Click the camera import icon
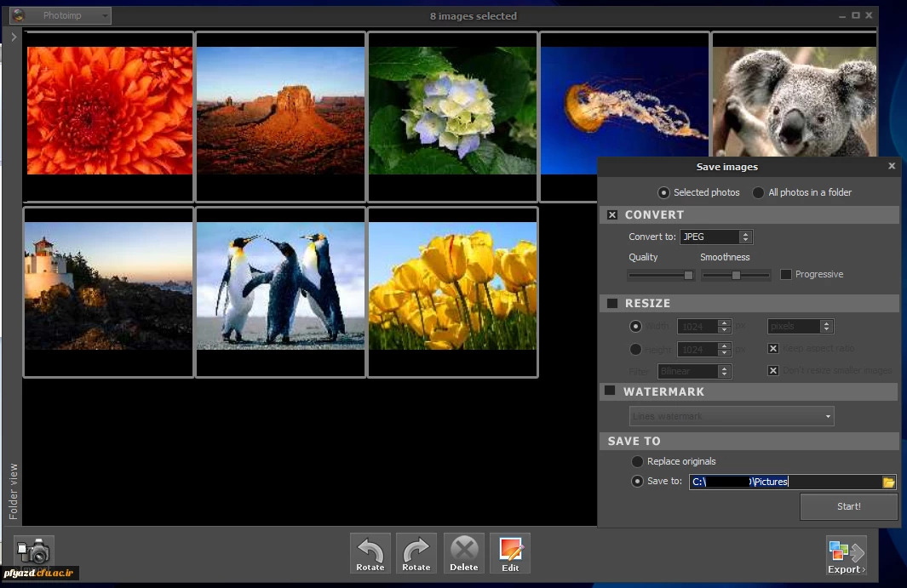Image resolution: width=907 pixels, height=588 pixels. click(34, 552)
